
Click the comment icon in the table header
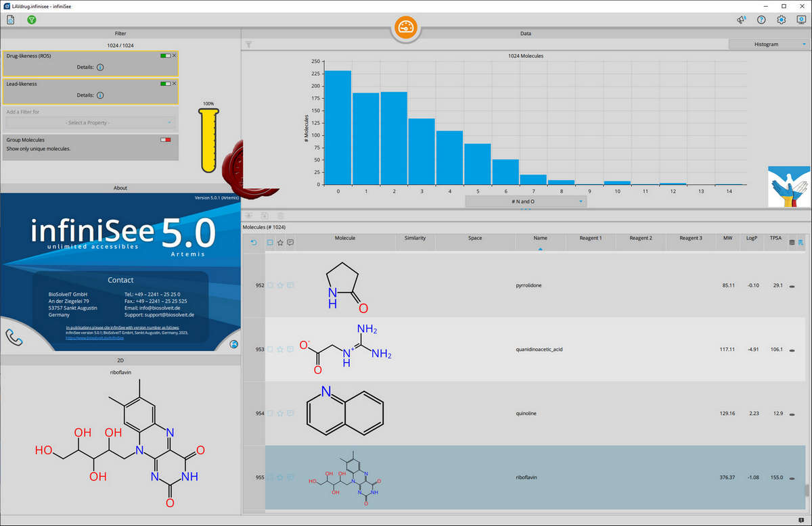pyautogui.click(x=290, y=242)
